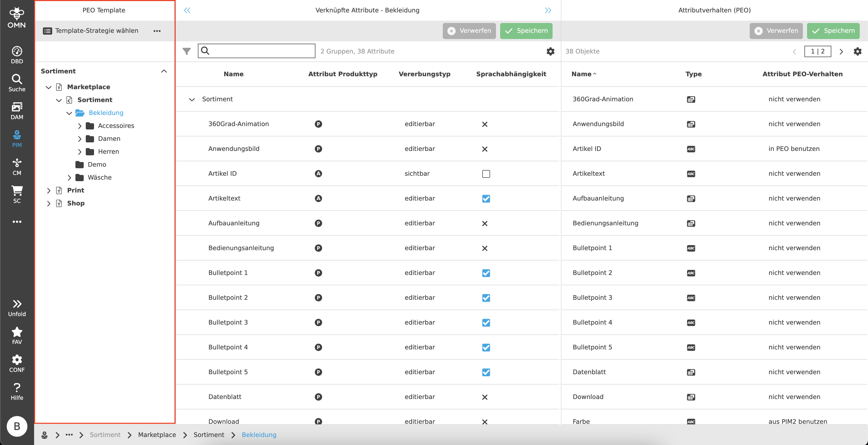The image size is (868, 445).
Task: Open the FAV favorites star
Action: [x=17, y=335]
